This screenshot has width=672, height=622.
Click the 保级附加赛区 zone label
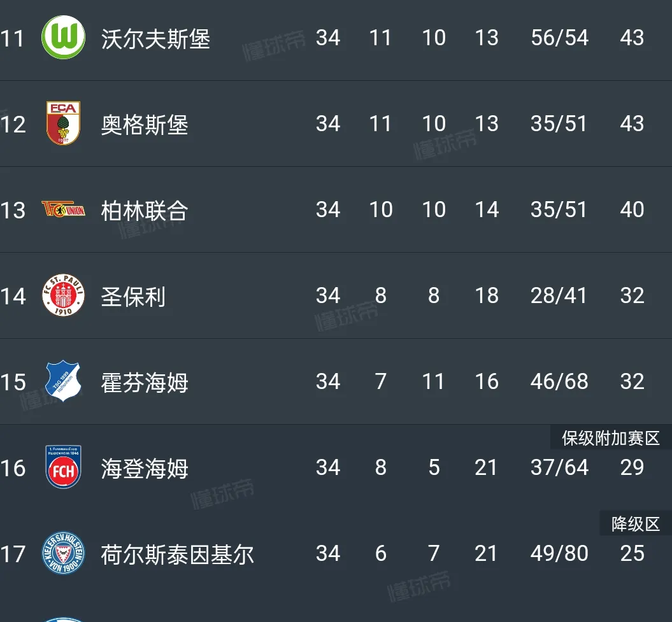coord(610,438)
